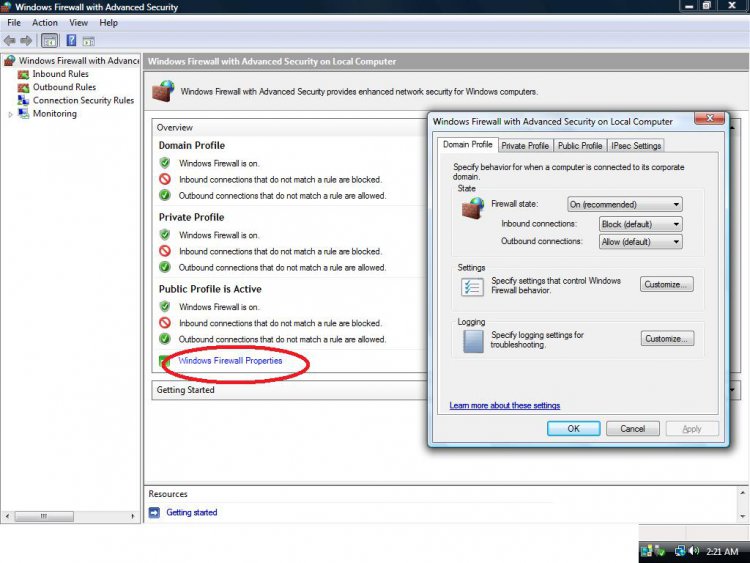Screen dimensions: 750x563
Task: Open the Action menu
Action: (45, 22)
